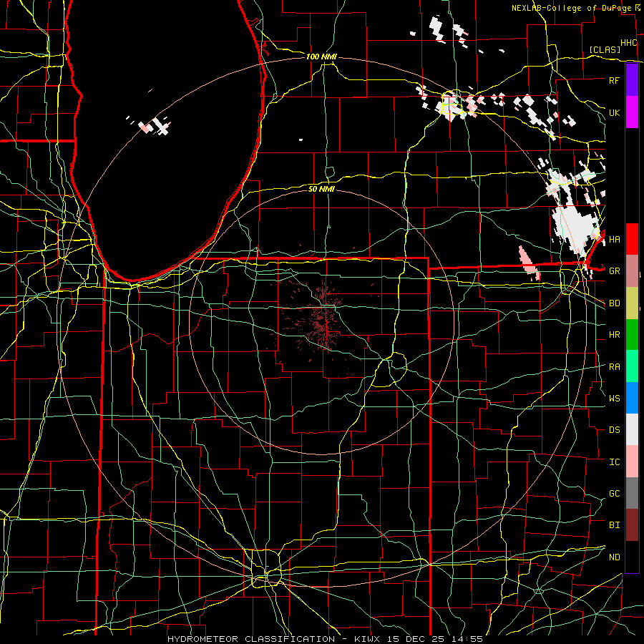Click the UK legend label
This screenshot has height=644, width=644.
tap(614, 112)
